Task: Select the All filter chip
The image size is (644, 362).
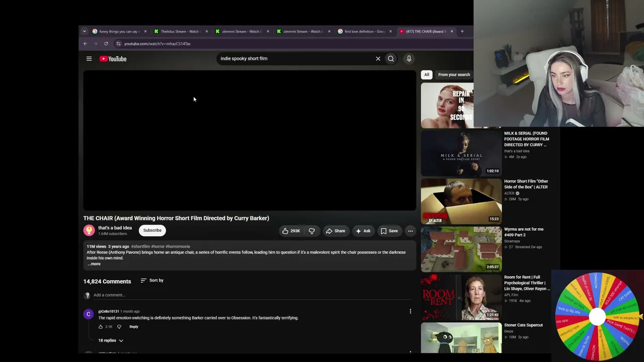Action: (427, 75)
